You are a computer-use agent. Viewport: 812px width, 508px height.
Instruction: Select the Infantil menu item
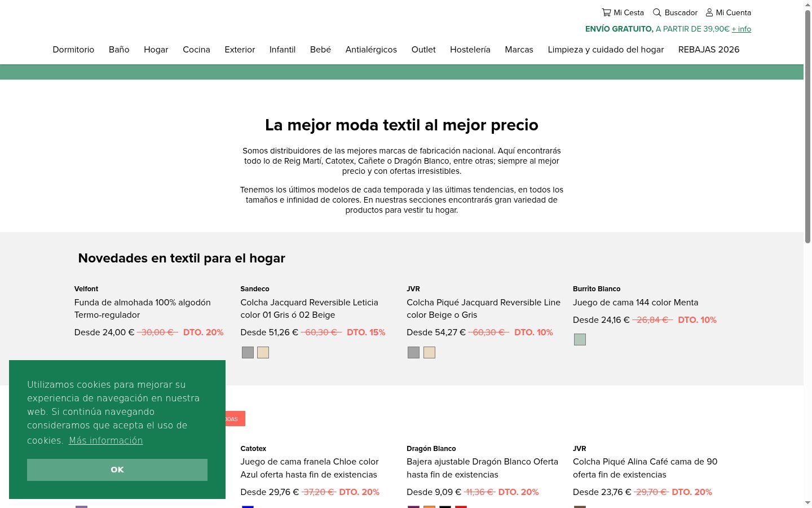tap(283, 50)
